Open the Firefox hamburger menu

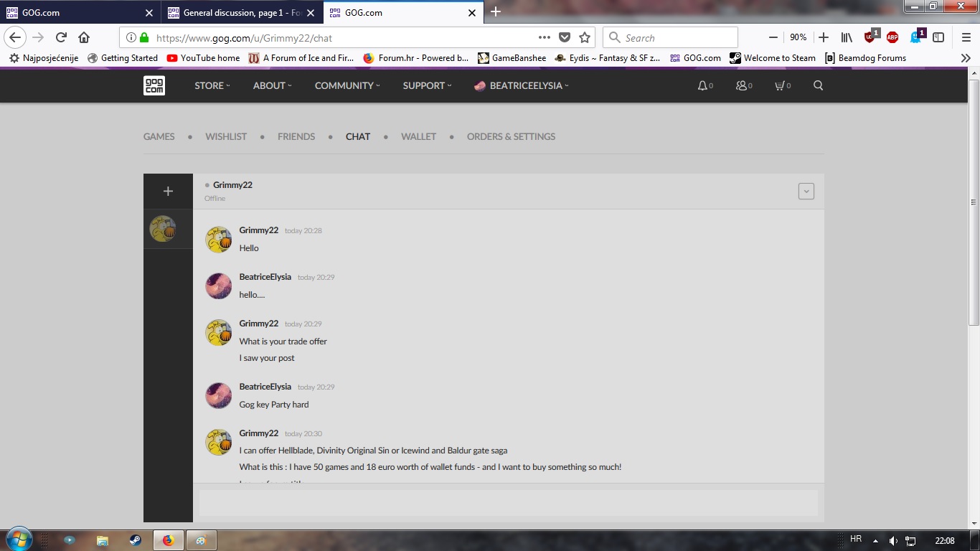pos(966,37)
